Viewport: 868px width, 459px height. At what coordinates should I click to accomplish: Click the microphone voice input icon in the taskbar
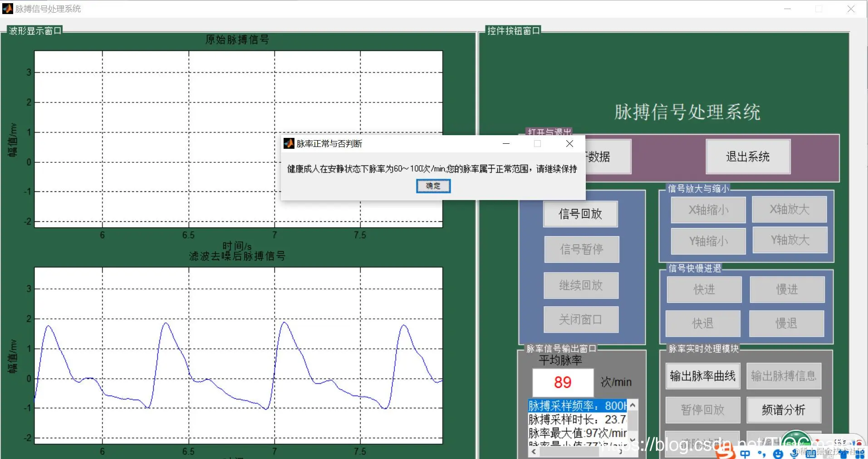pos(794,454)
